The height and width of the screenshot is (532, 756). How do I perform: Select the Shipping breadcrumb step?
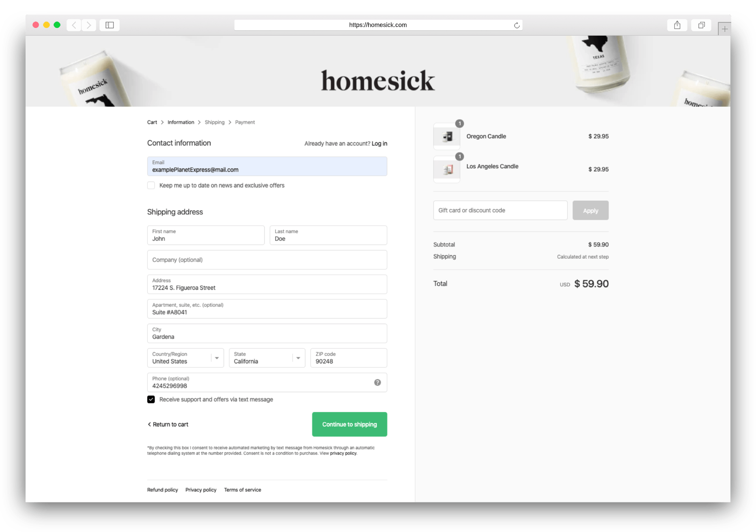[215, 122]
